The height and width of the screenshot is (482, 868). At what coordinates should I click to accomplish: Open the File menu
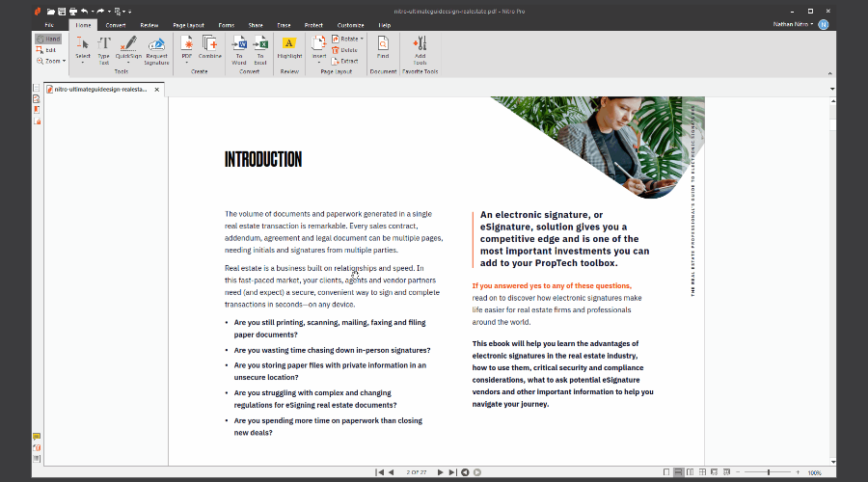coord(49,25)
